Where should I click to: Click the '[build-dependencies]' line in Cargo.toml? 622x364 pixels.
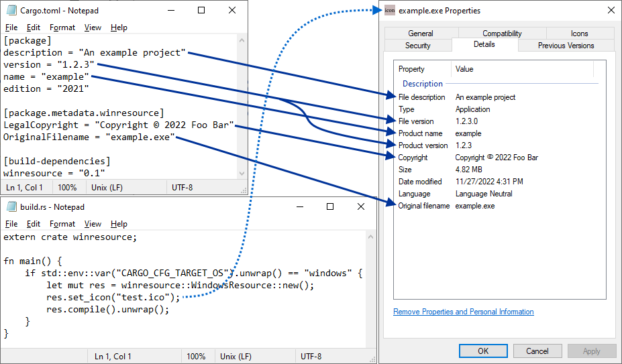click(x=57, y=162)
